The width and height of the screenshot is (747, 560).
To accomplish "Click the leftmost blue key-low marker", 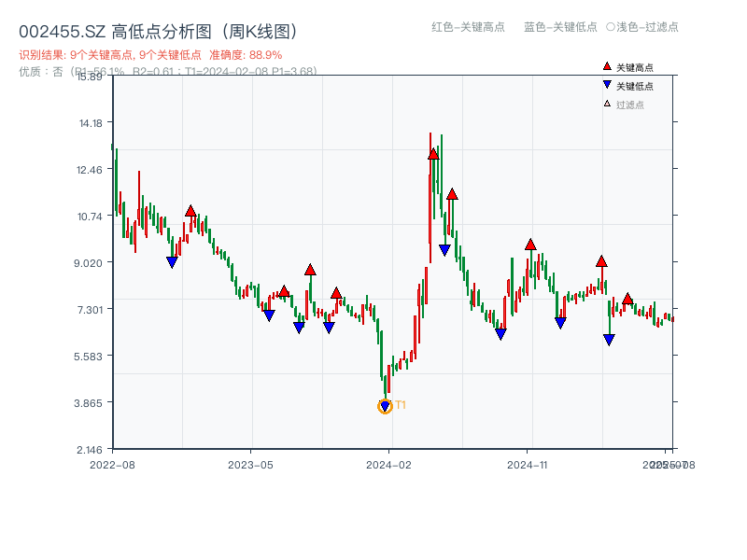I will click(x=172, y=262).
